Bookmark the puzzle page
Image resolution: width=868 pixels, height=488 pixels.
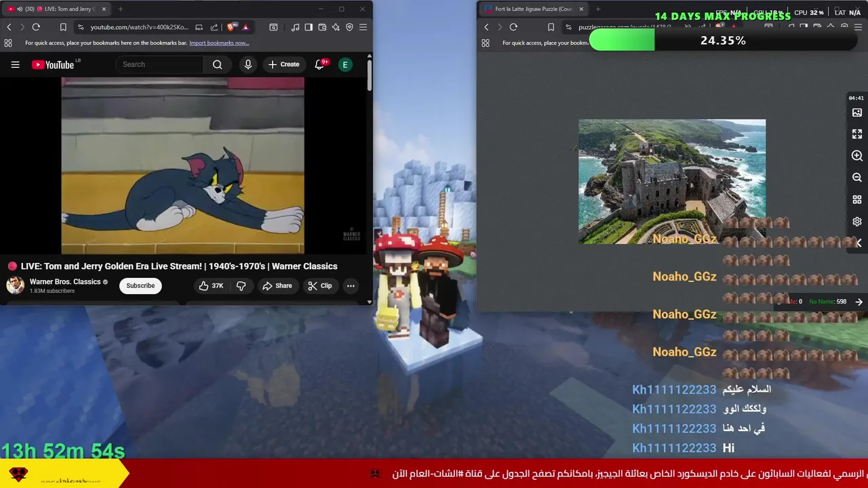(551, 27)
